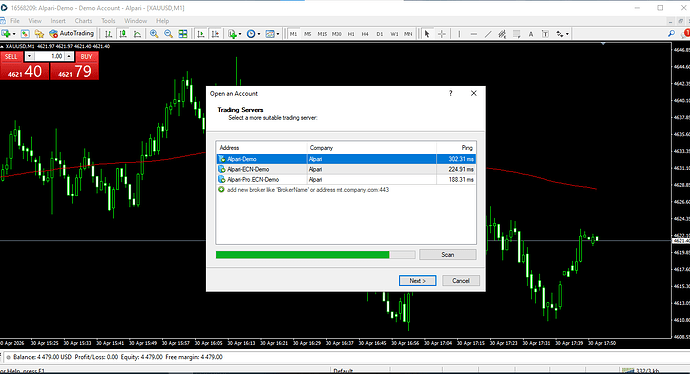
Task: Select the M15 timeframe
Action: pyautogui.click(x=322, y=34)
